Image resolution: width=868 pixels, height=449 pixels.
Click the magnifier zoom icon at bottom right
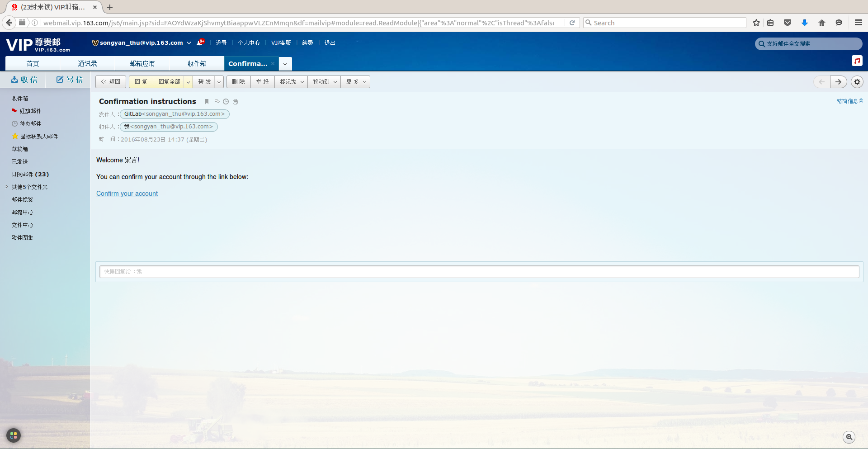point(849,437)
